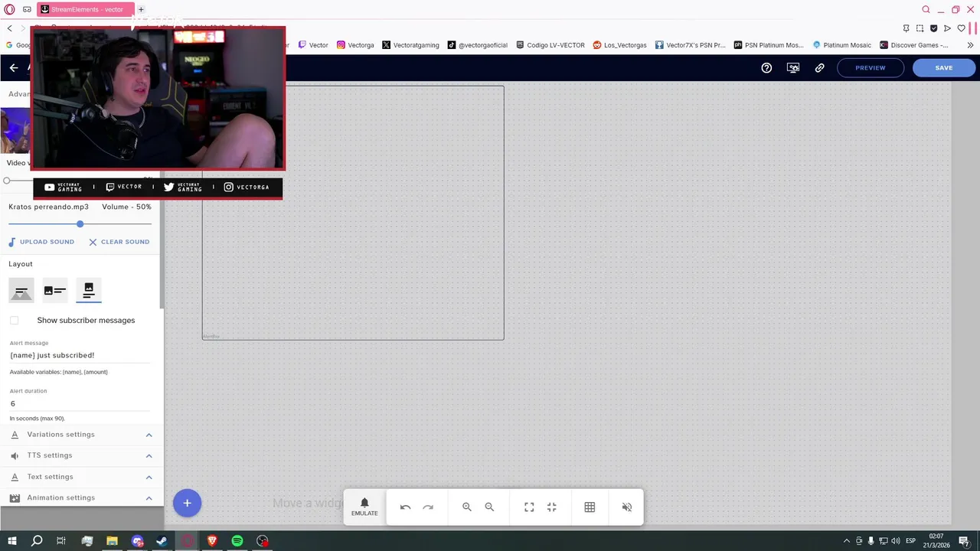The image size is (980, 551).
Task: Open Discover Games bookmark
Action: pos(914,45)
